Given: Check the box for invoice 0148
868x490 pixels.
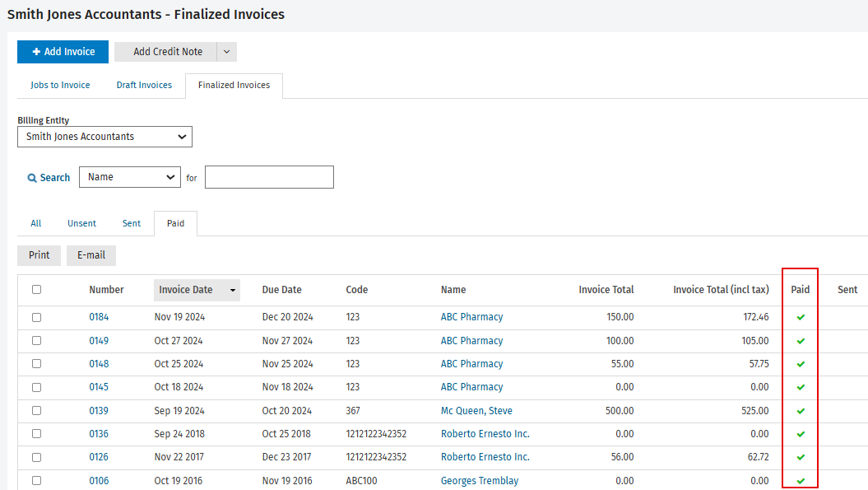Looking at the screenshot, I should [x=36, y=364].
